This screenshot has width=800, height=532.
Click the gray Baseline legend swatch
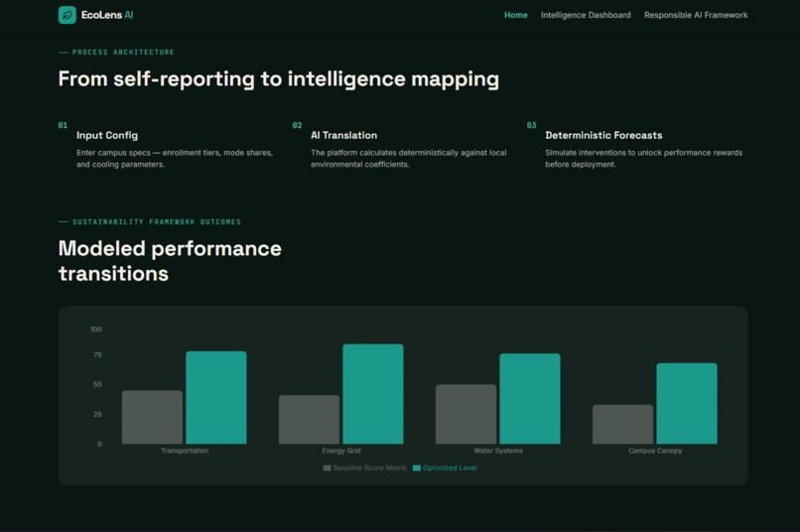point(327,467)
